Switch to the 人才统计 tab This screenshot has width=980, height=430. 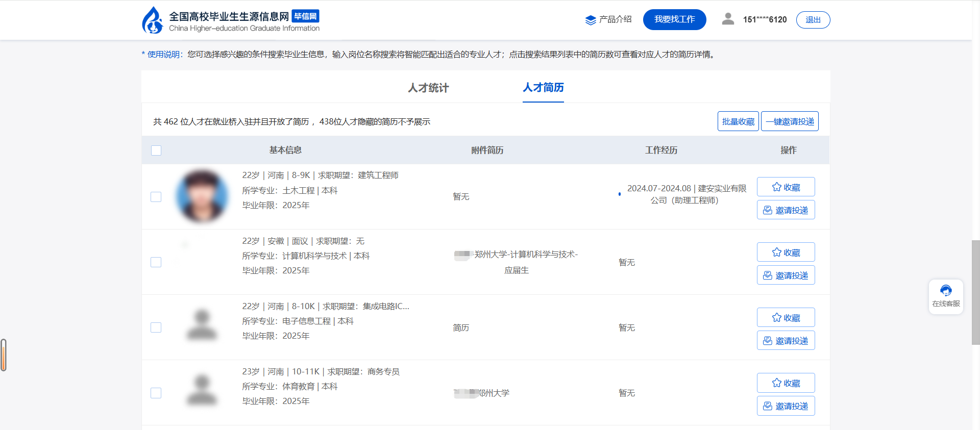click(x=428, y=88)
